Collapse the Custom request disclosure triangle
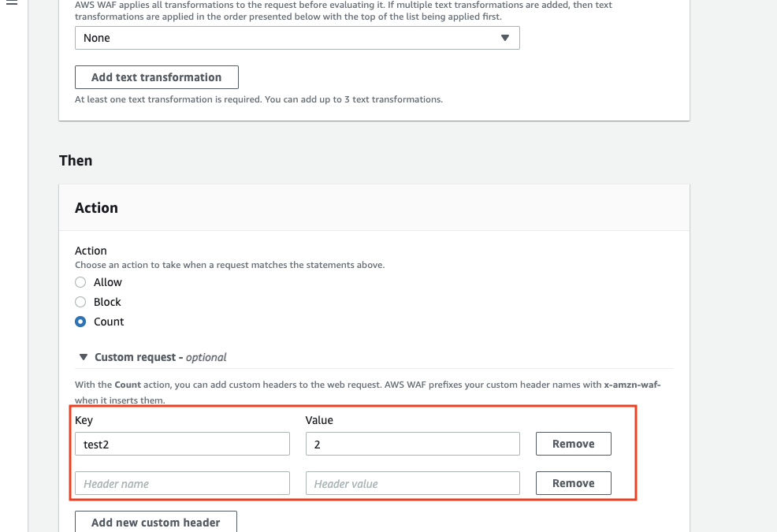Screen dimensions: 777x532 [x=84, y=357]
